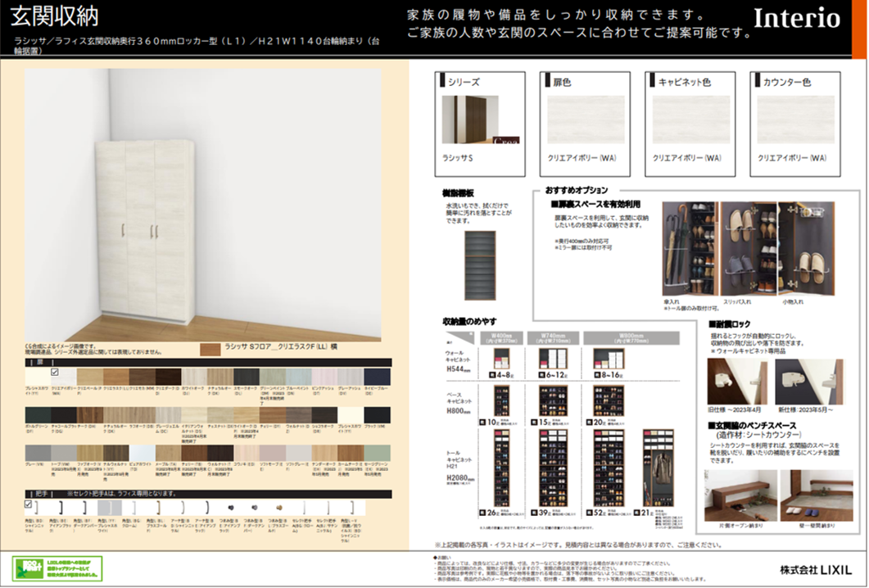Switch to the W740mm column header

coord(554,337)
